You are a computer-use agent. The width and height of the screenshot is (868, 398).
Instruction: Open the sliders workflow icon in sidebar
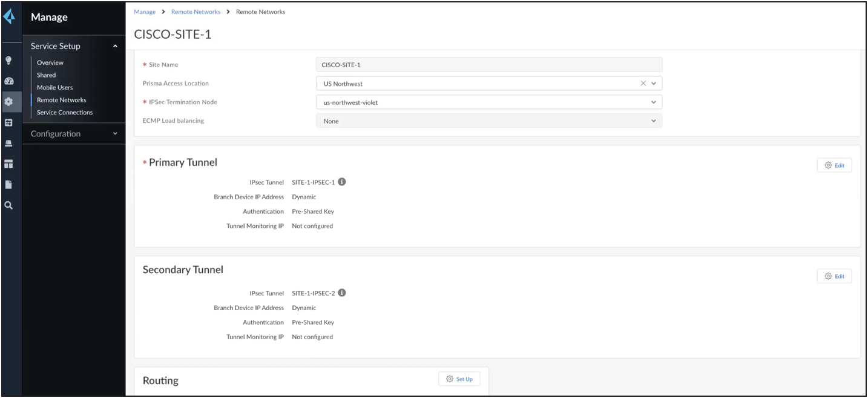[8, 122]
